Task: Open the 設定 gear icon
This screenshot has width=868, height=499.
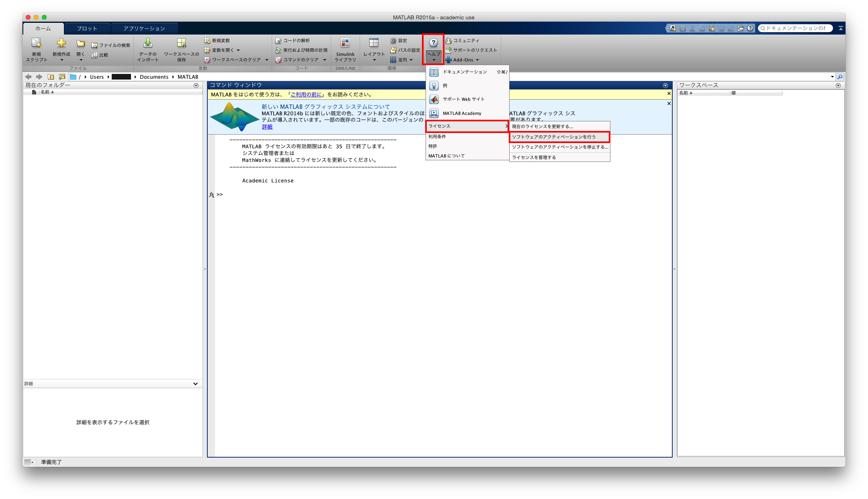Action: pyautogui.click(x=393, y=41)
